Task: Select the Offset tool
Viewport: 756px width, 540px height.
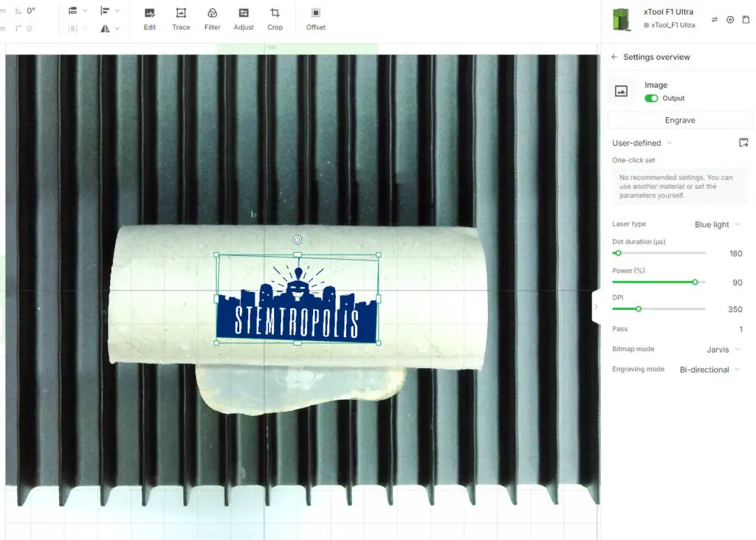Action: tap(316, 19)
